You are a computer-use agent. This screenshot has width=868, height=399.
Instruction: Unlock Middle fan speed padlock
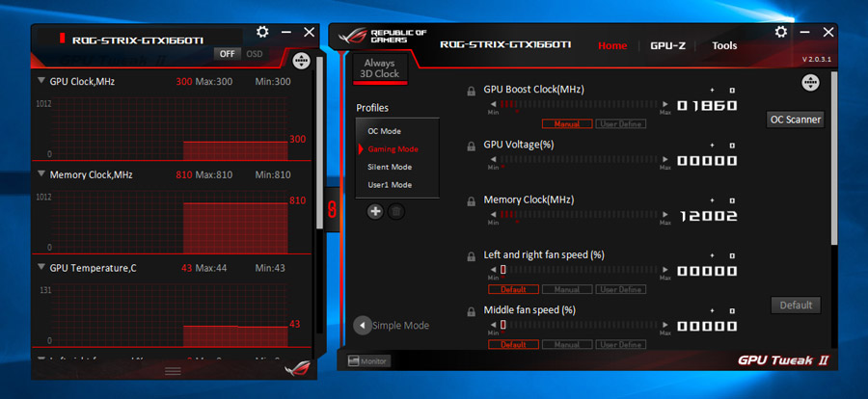(x=471, y=312)
